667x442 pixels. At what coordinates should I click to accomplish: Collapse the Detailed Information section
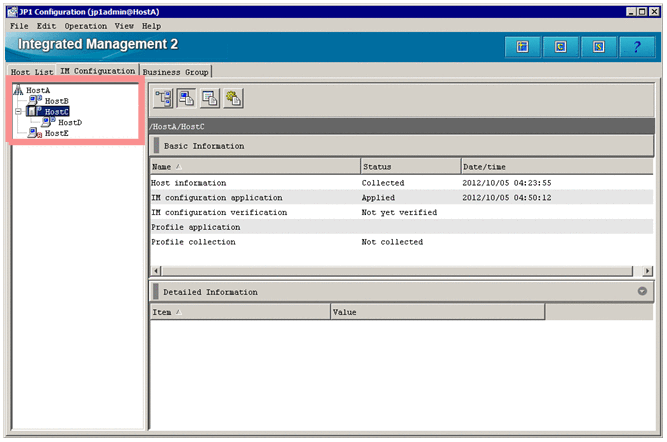coord(641,292)
